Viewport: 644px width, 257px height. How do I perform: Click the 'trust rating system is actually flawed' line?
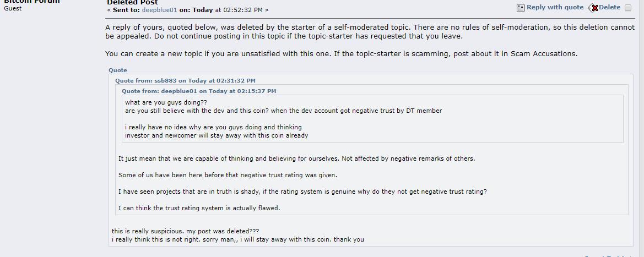(199, 208)
